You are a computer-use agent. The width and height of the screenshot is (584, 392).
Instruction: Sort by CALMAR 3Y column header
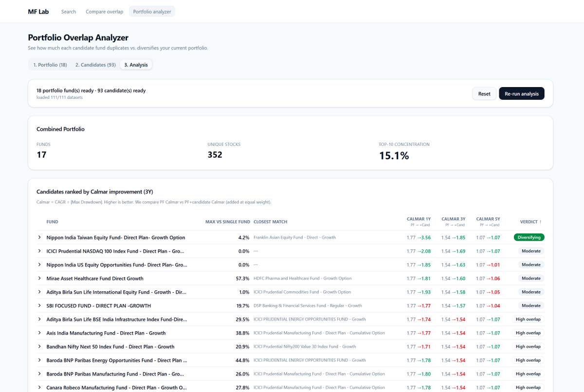pos(453,221)
